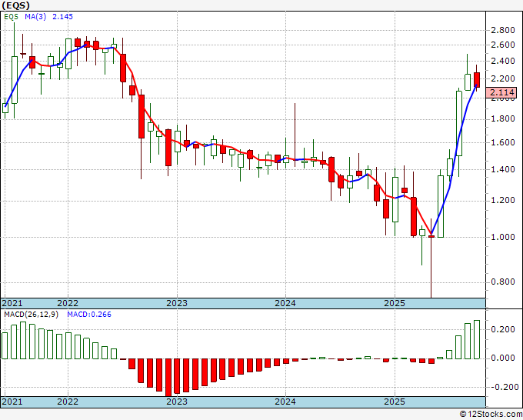Click the MA(3) indicator label
Image resolution: width=523 pixels, height=420 pixels.
35,17
